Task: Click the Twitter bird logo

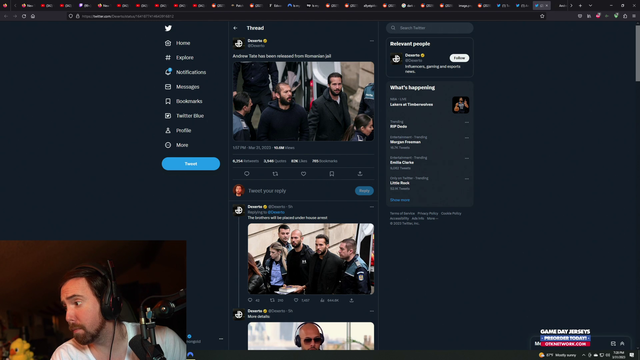Action: (x=168, y=28)
